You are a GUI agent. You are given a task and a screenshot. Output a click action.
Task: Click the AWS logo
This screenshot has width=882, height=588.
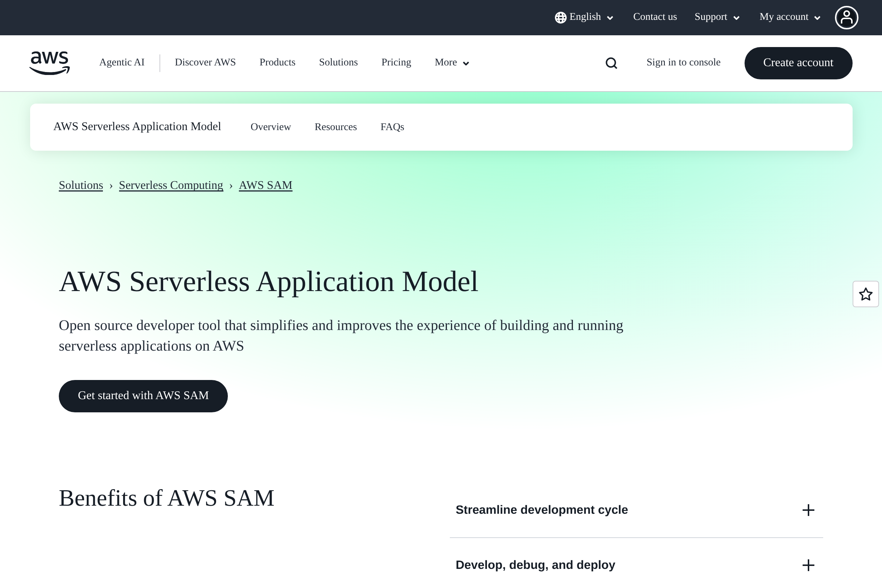tap(50, 63)
